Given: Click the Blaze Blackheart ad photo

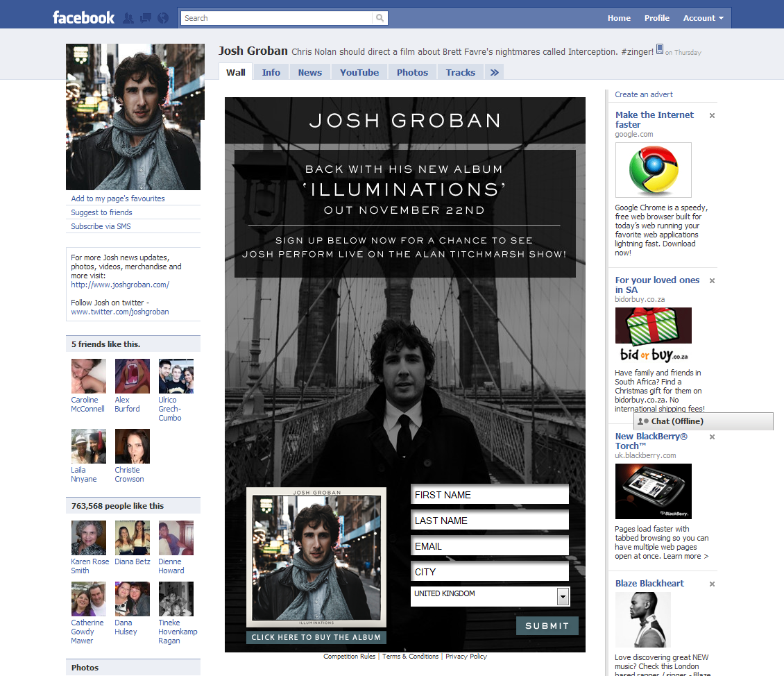Looking at the screenshot, I should [643, 620].
